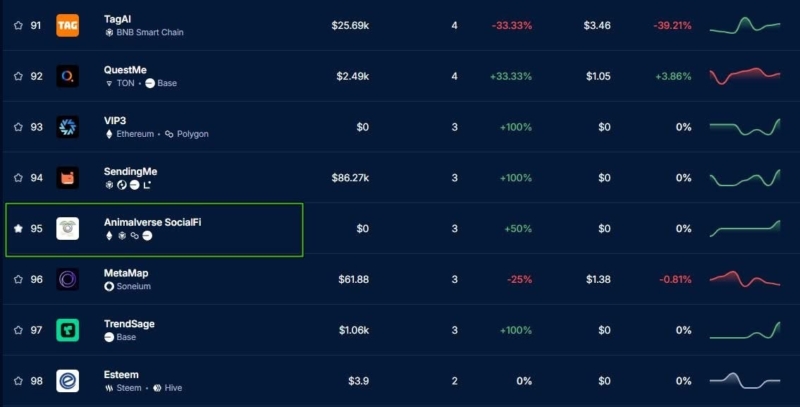The height and width of the screenshot is (407, 800).
Task: Open the QuestMe app logo
Action: [x=67, y=76]
